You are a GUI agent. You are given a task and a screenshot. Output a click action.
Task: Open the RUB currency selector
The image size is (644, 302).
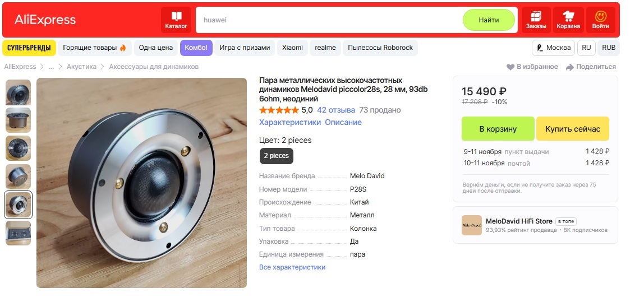[609, 48]
